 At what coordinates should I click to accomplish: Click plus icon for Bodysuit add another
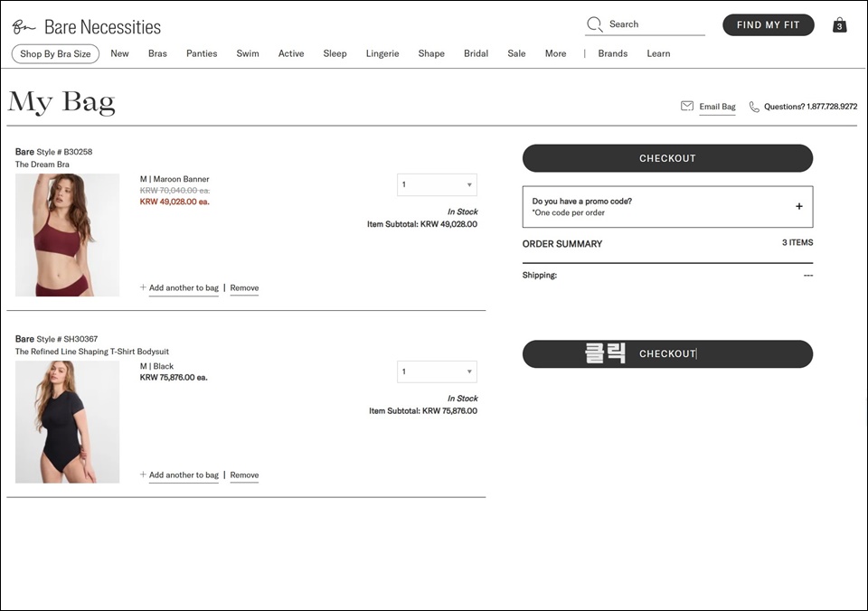point(143,475)
